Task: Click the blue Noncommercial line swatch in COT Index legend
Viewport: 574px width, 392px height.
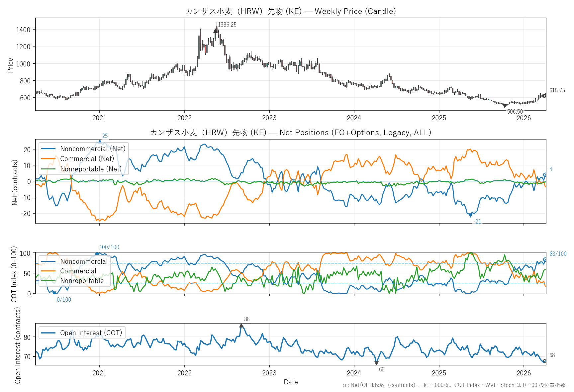Action: pos(48,261)
